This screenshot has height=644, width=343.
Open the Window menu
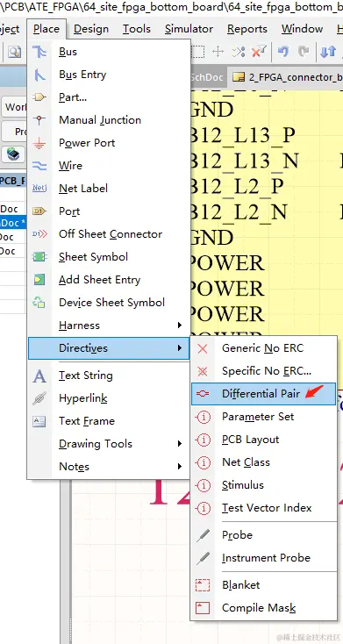coord(302,29)
